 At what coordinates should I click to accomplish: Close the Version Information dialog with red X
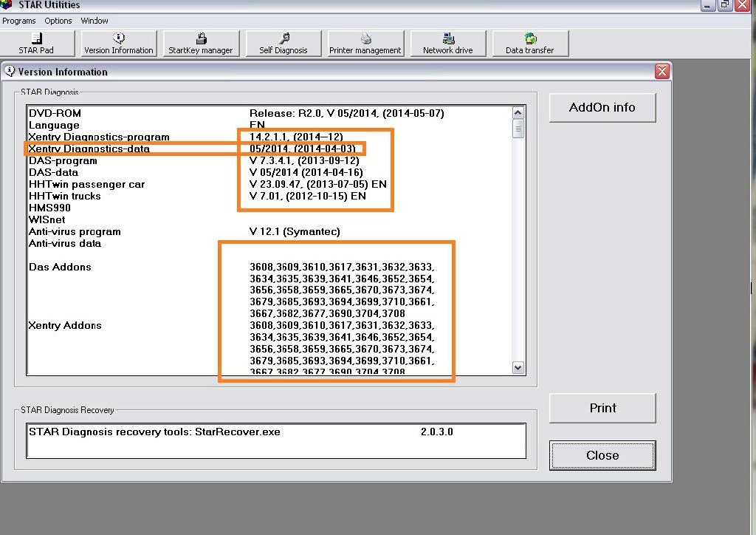point(662,72)
